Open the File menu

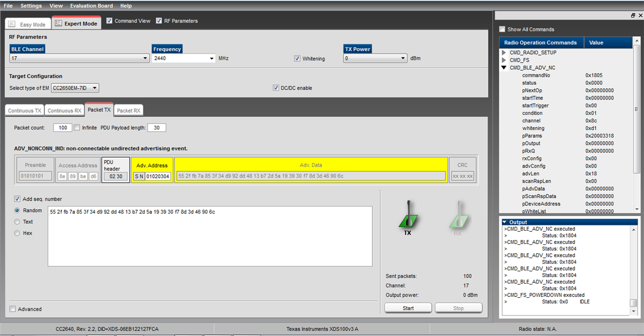coord(8,6)
